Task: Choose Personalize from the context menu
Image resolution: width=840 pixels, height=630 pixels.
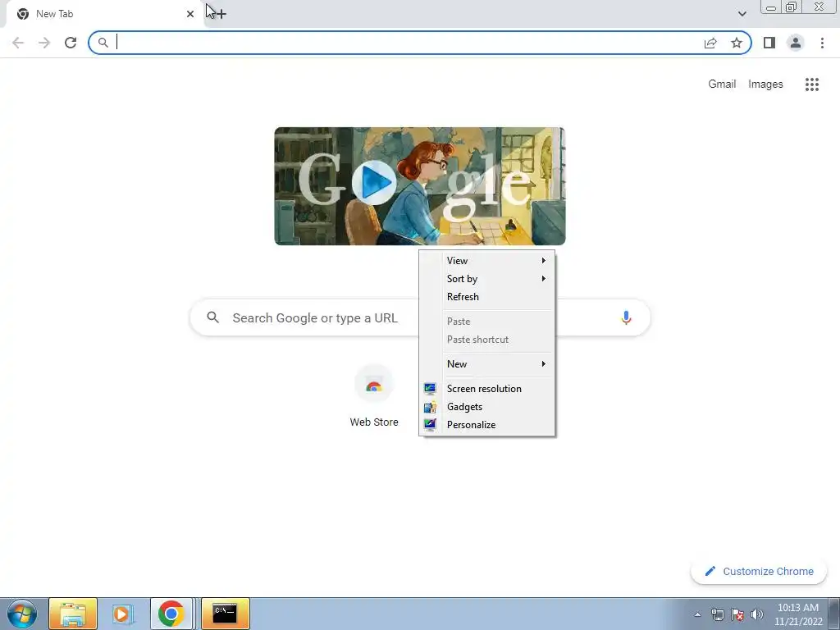Action: click(x=486, y=425)
